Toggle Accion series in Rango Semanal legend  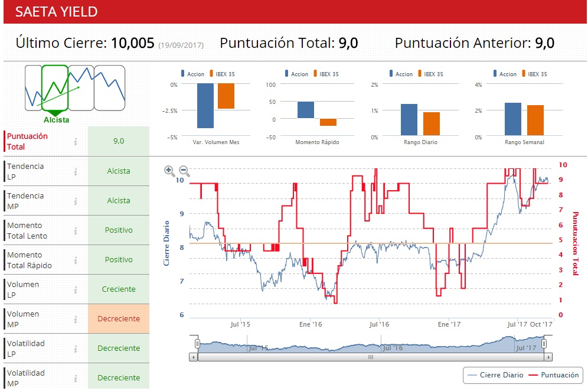(x=505, y=74)
